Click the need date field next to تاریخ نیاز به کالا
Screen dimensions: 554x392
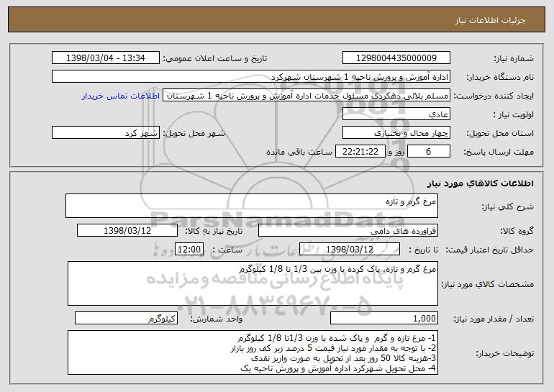click(x=127, y=231)
